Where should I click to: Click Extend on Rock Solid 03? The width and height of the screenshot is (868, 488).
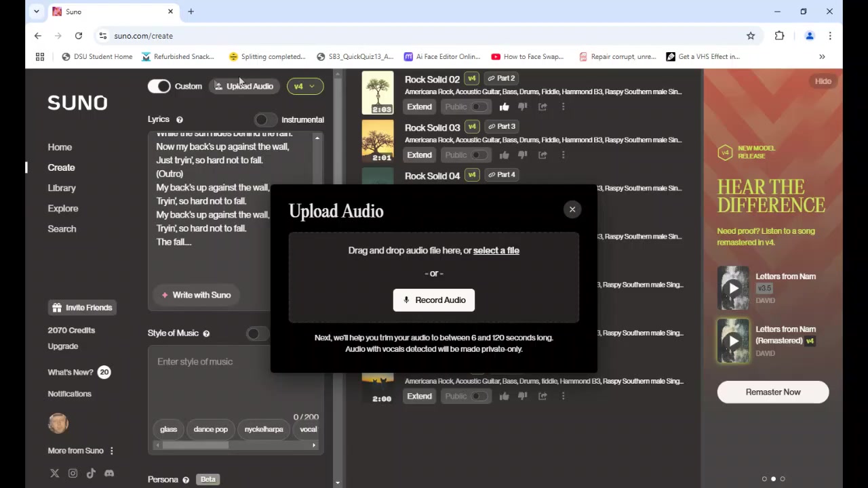pyautogui.click(x=419, y=155)
